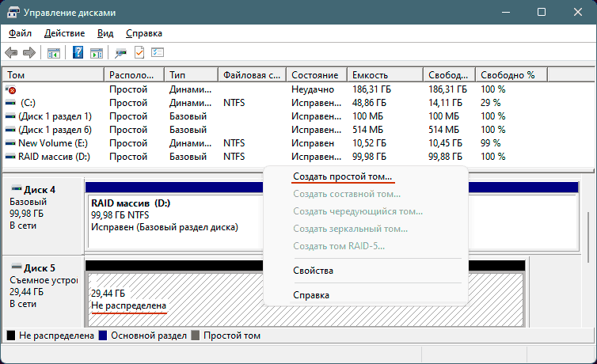Image resolution: width=597 pixels, height=364 pixels.
Task: Sort by the Емкость column header
Action: pos(386,75)
